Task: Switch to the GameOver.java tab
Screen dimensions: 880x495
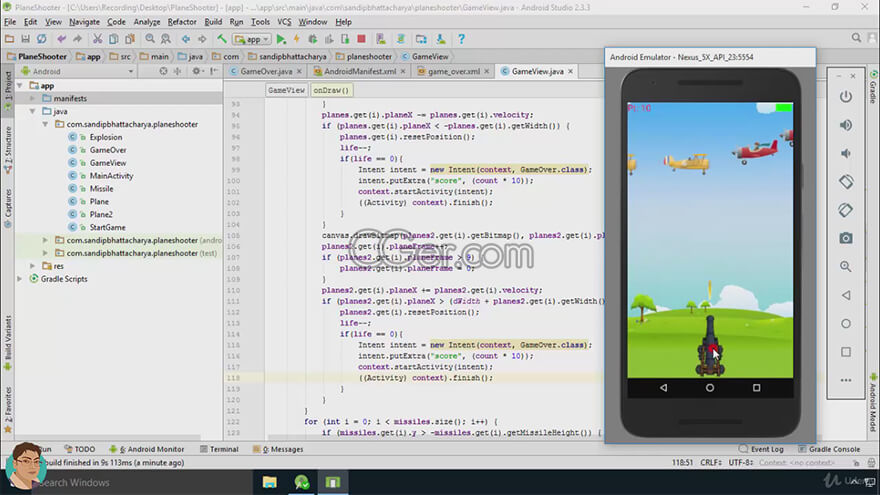Action: pyautogui.click(x=266, y=71)
